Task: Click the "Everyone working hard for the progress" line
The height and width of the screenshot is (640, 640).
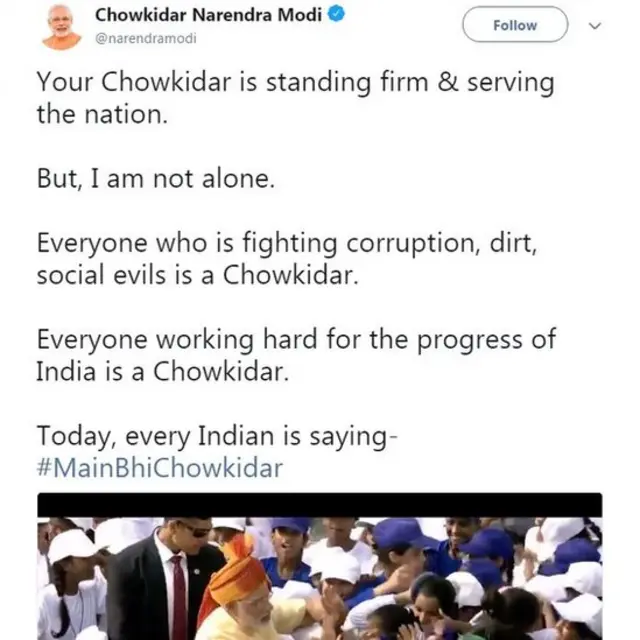Action: click(295, 339)
